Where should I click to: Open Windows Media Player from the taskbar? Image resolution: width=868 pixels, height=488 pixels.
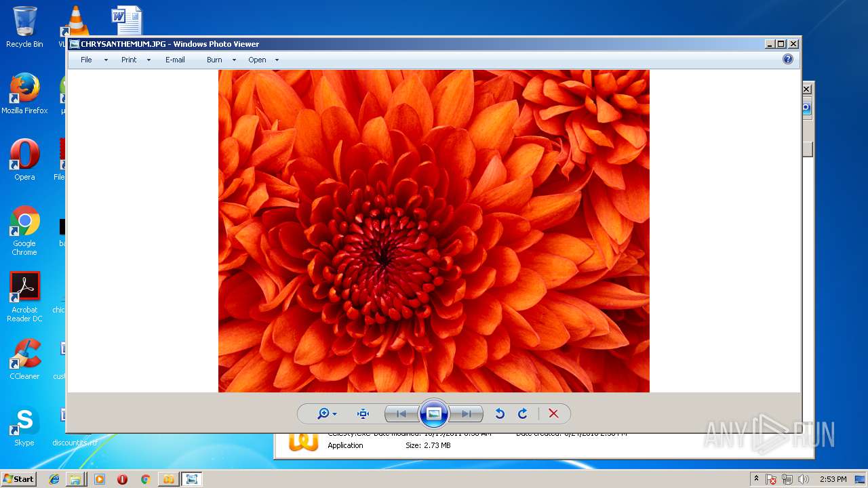[100, 479]
